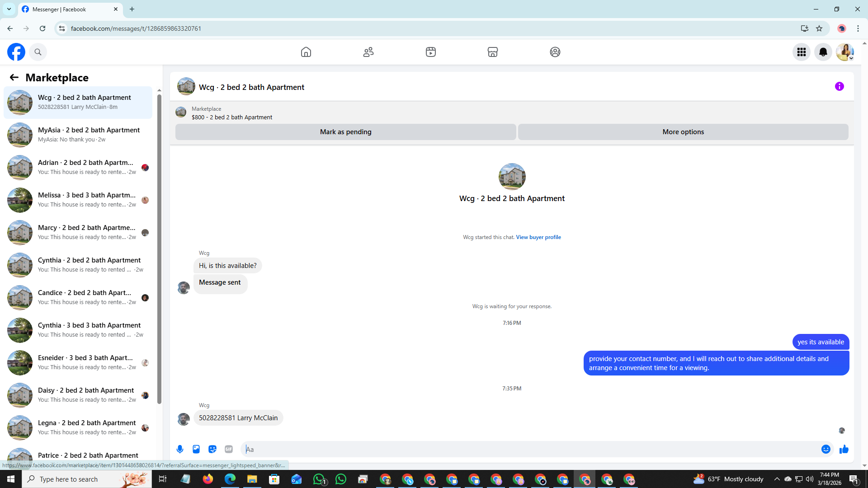Open the Facebook apps grid menu
The image size is (868, 488).
tap(801, 52)
